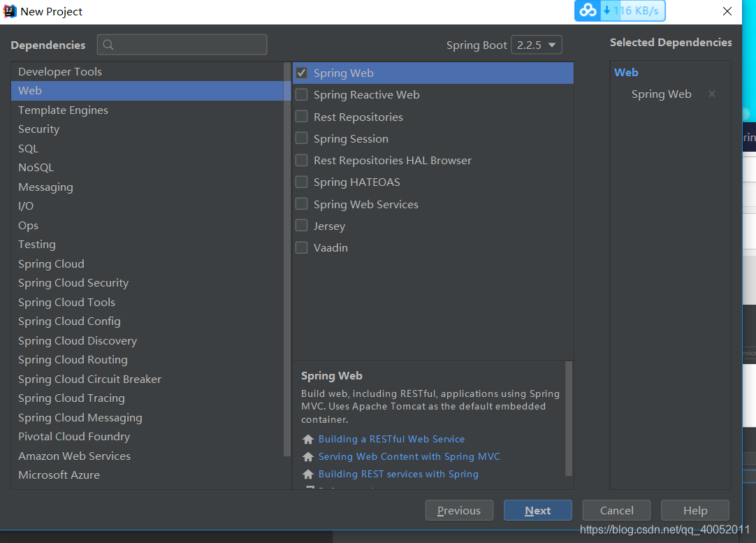Focus the dependencies search field
The width and height of the screenshot is (756, 543).
(182, 45)
